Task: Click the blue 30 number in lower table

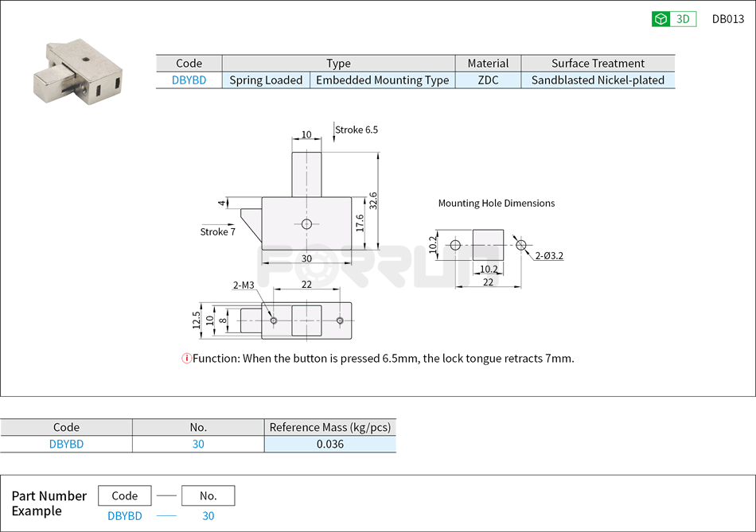Action: 197,444
